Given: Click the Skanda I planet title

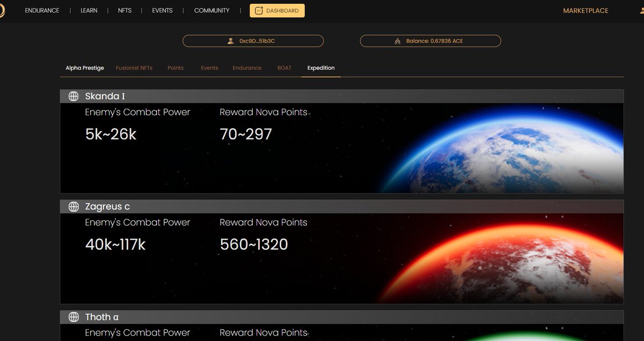Looking at the screenshot, I should [105, 97].
